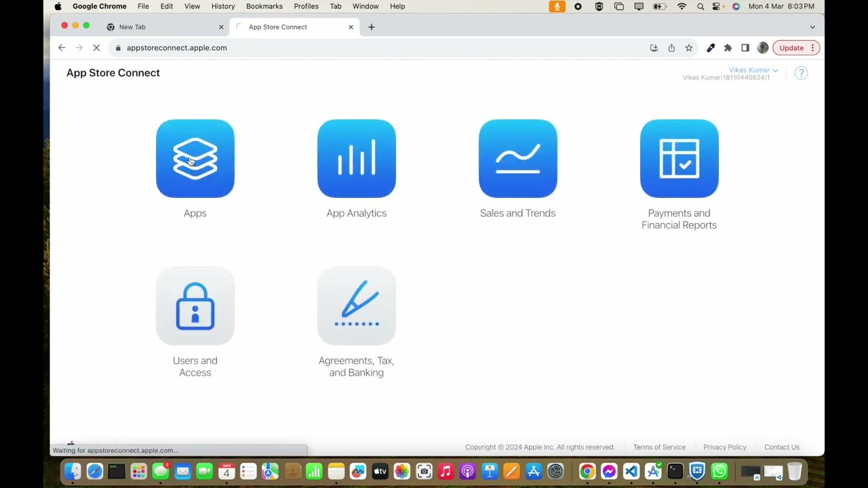
Task: Open App Analytics icon
Action: 357,159
